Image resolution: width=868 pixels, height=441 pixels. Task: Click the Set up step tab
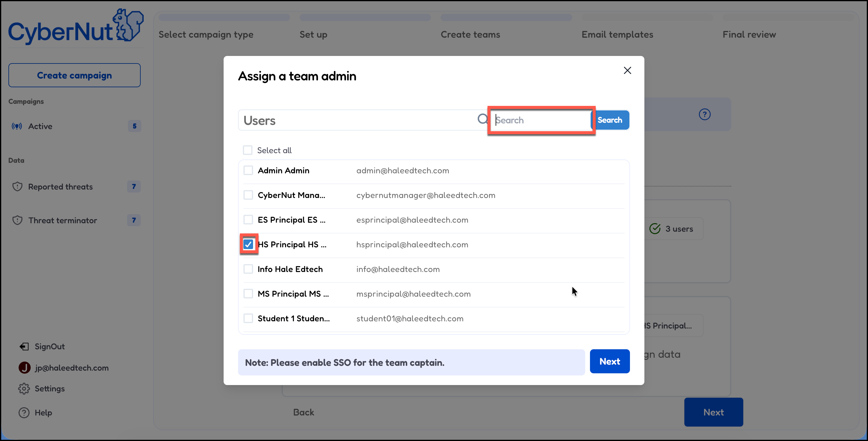[x=313, y=34]
